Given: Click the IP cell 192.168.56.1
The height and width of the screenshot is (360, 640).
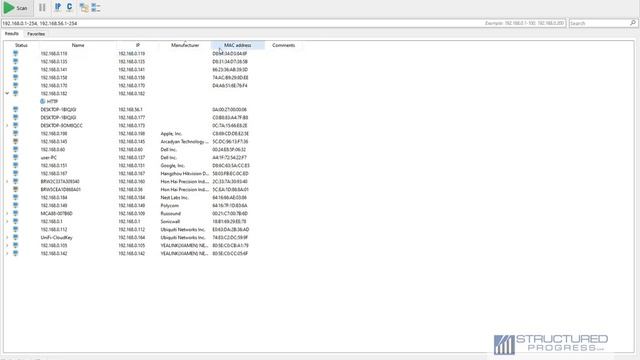Looking at the screenshot, I should [130, 109].
